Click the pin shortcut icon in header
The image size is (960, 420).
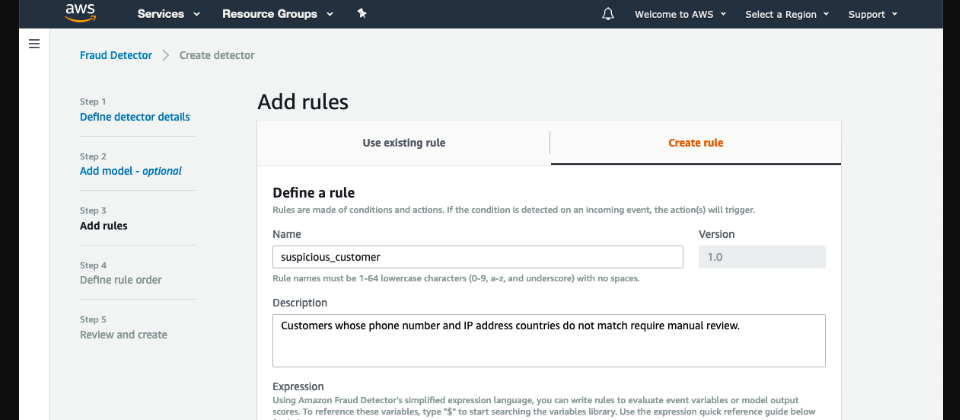[x=362, y=14]
